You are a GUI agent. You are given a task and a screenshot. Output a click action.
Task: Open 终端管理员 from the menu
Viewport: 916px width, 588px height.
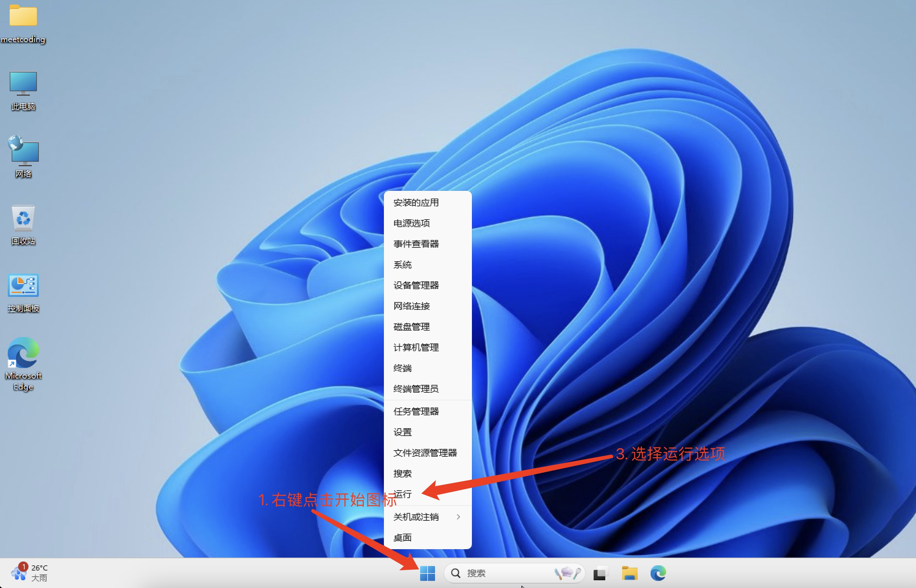416,389
